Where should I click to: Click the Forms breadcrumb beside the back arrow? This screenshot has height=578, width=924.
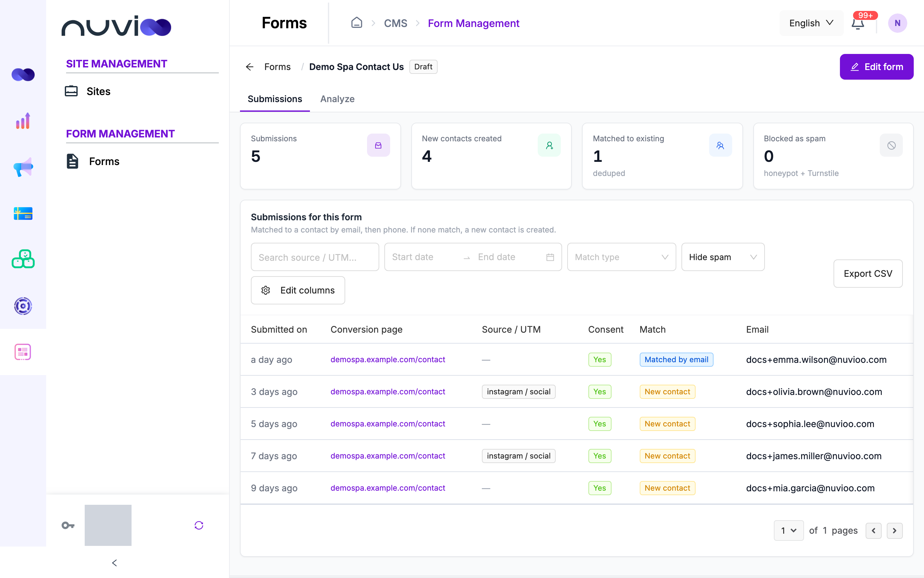pyautogui.click(x=277, y=67)
